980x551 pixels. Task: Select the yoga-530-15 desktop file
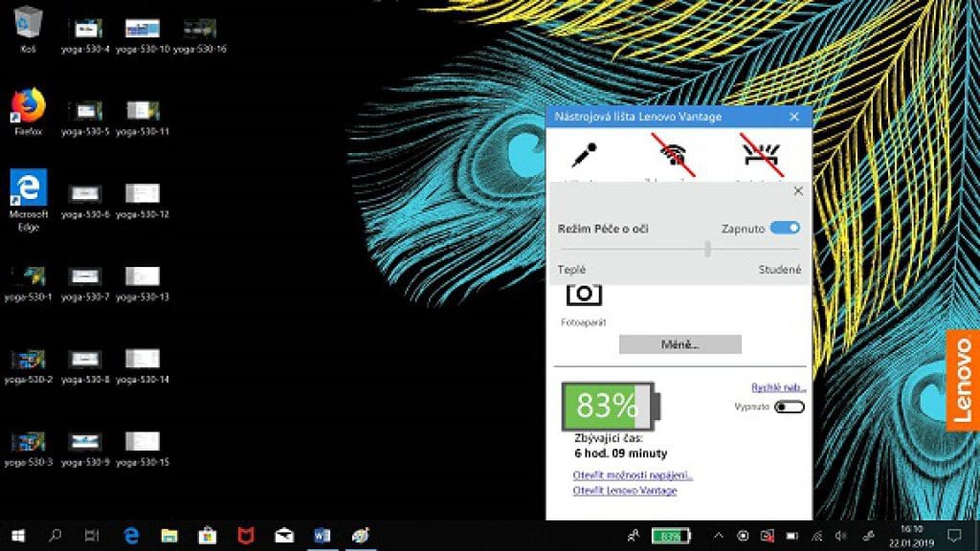pyautogui.click(x=142, y=450)
